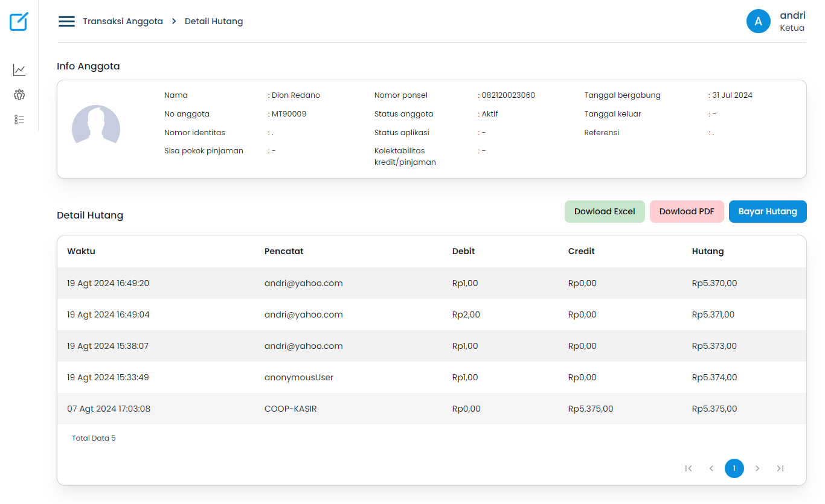The width and height of the screenshot is (825, 504).
Task: Download the report as Excel
Action: click(605, 211)
